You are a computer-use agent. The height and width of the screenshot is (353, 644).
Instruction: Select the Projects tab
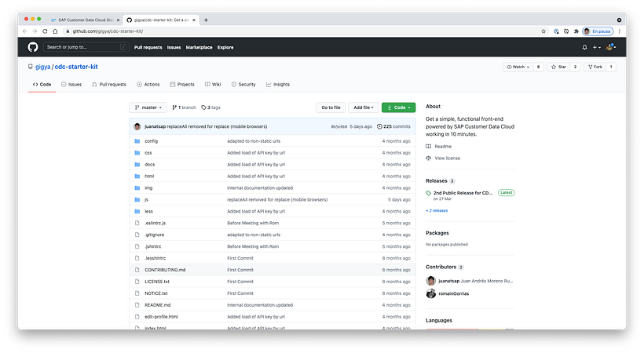pos(182,84)
